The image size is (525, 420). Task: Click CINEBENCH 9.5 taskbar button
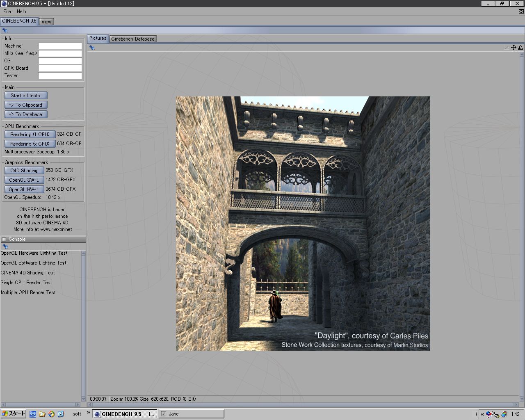click(125, 414)
